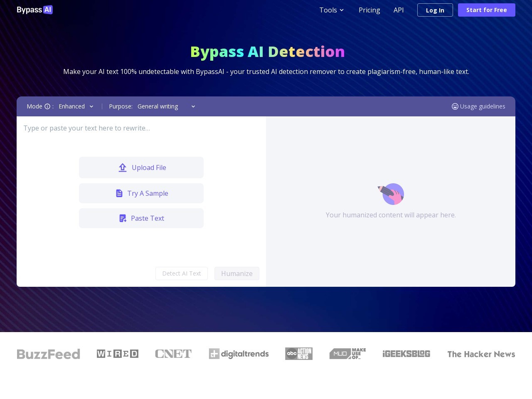Click the Detect AI Text button
Screen dimensions: 532x399
[182, 273]
